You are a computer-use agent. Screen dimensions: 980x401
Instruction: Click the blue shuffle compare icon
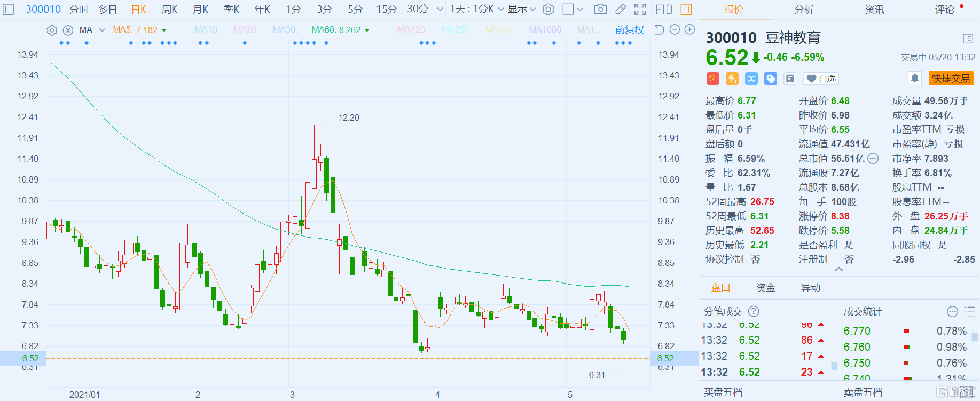[751, 78]
